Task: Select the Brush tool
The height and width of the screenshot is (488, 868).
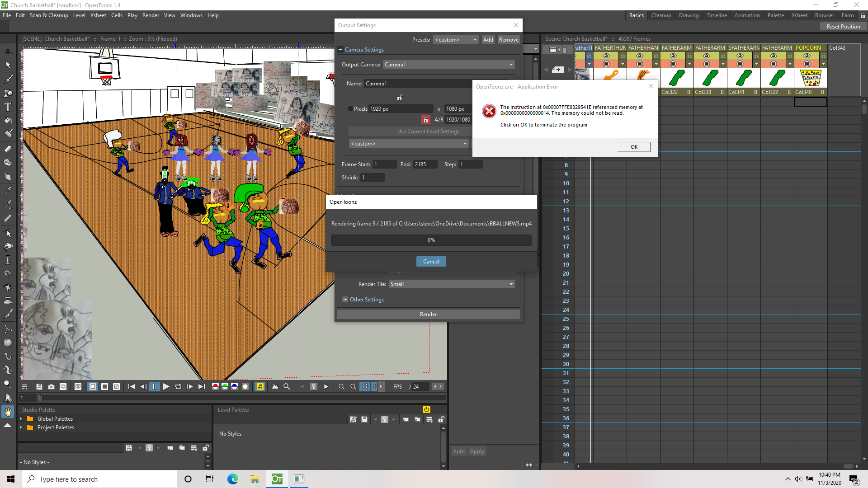Action: (8, 79)
